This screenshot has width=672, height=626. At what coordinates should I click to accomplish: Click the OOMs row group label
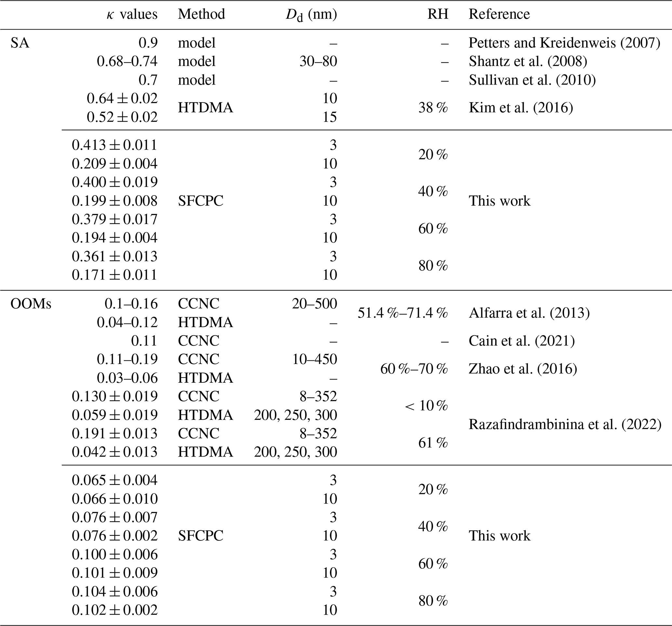click(x=31, y=304)
